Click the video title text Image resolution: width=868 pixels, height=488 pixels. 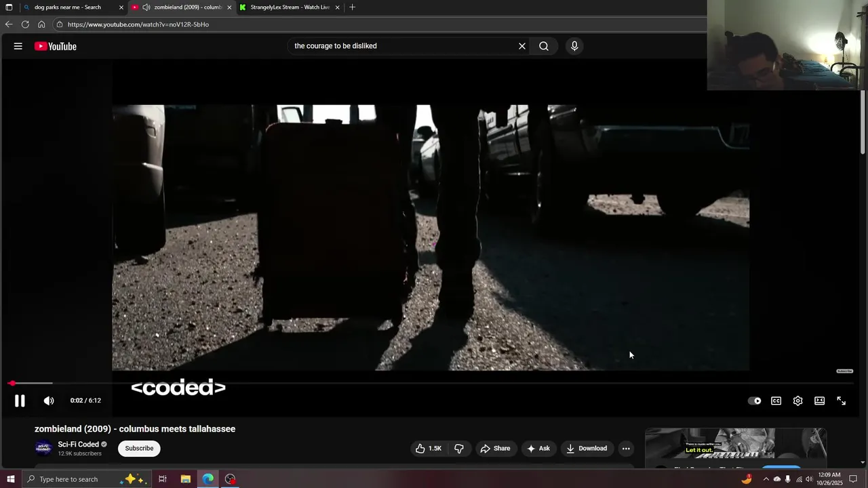click(135, 429)
